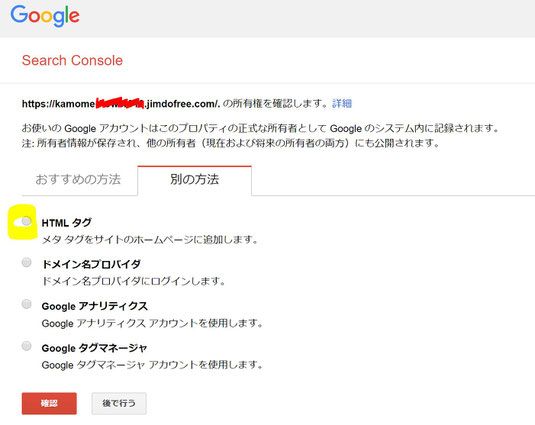Viewport: 535px width, 425px height.
Task: Enable the Google アナリティクス radio button
Action: pyautogui.click(x=26, y=304)
